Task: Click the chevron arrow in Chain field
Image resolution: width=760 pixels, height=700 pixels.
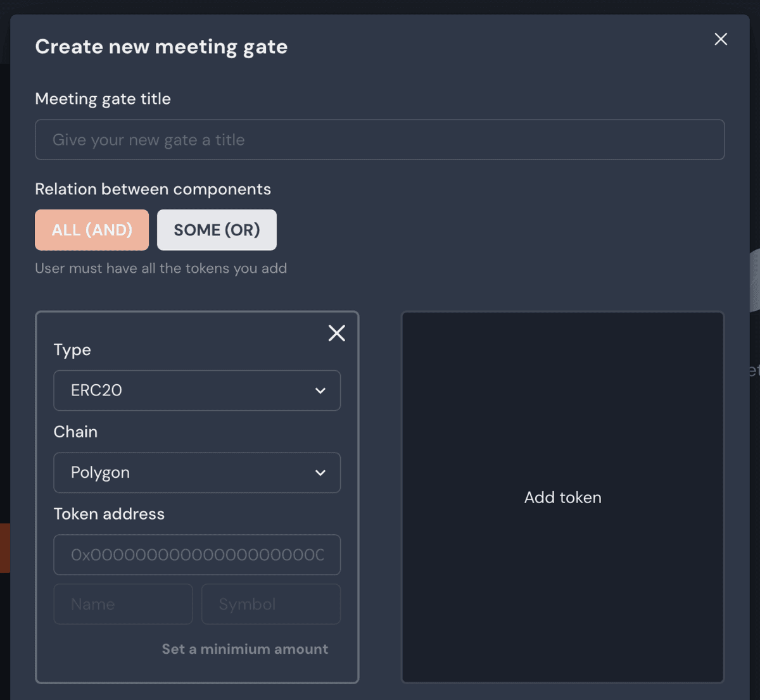Action: (x=320, y=473)
